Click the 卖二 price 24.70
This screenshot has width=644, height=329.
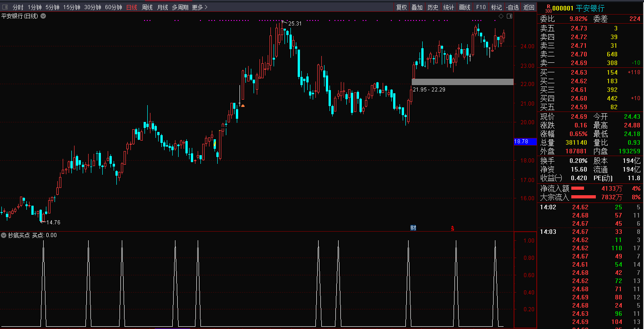[x=579, y=54]
